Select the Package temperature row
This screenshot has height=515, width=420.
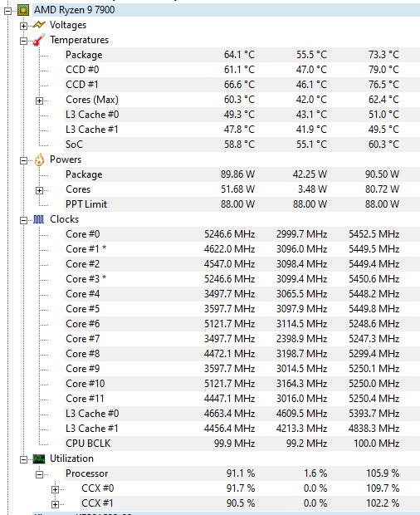point(242,55)
